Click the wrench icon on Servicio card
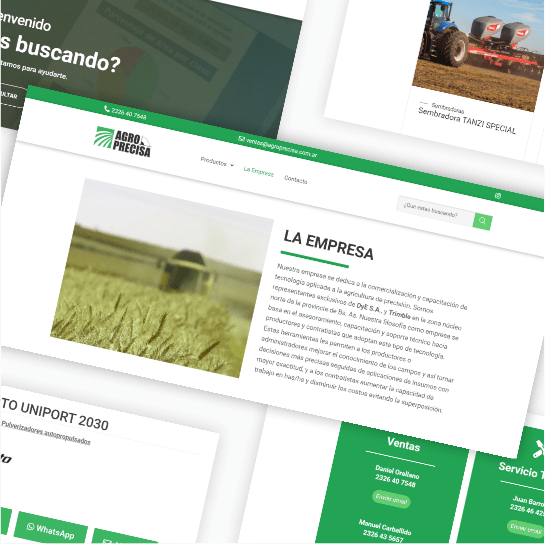Viewport: 545px width, 544px height. point(539,448)
